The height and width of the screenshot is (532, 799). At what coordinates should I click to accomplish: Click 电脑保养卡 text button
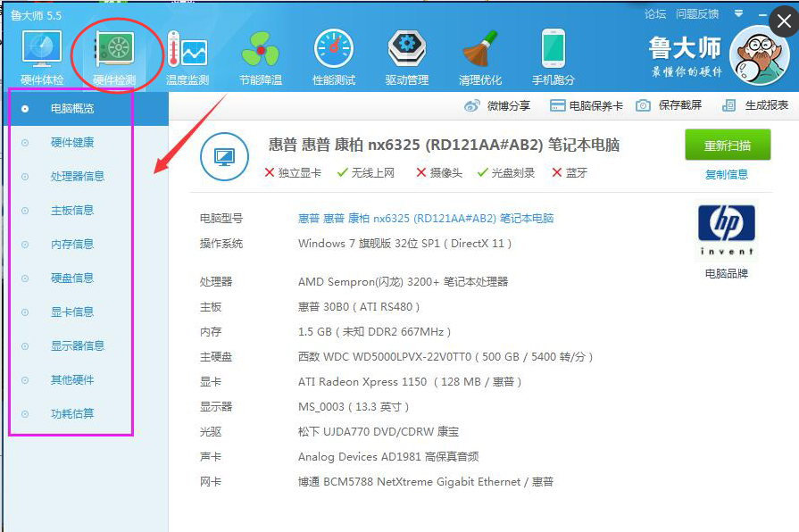click(x=596, y=105)
